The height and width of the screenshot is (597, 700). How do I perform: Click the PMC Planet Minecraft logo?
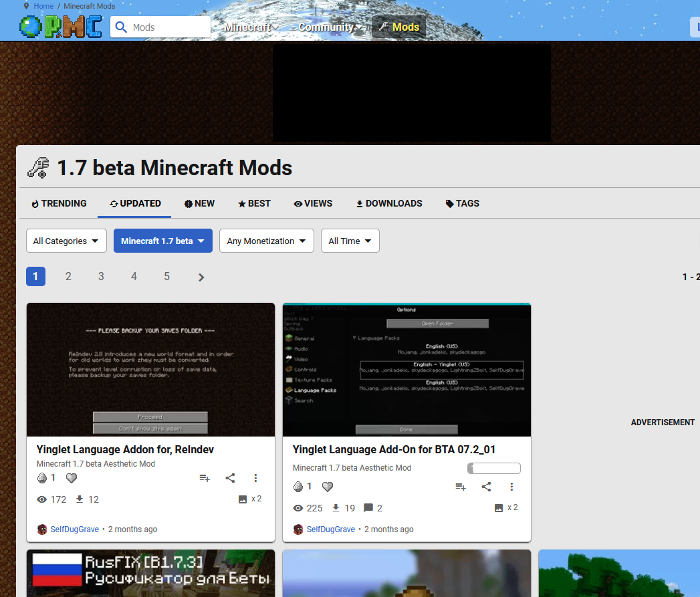click(x=61, y=27)
